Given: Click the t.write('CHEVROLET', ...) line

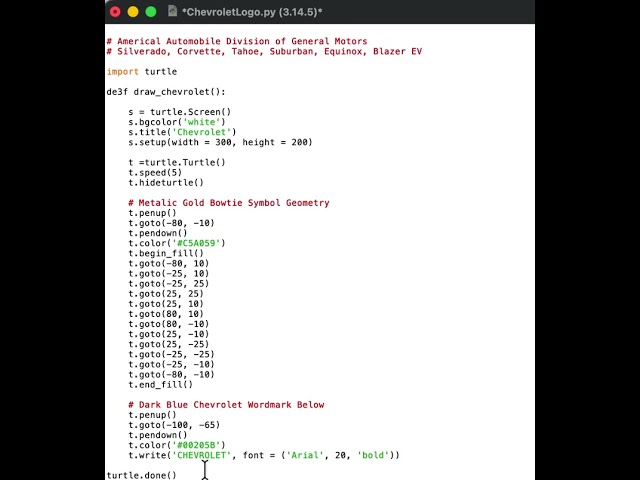Looking at the screenshot, I should click(264, 456).
